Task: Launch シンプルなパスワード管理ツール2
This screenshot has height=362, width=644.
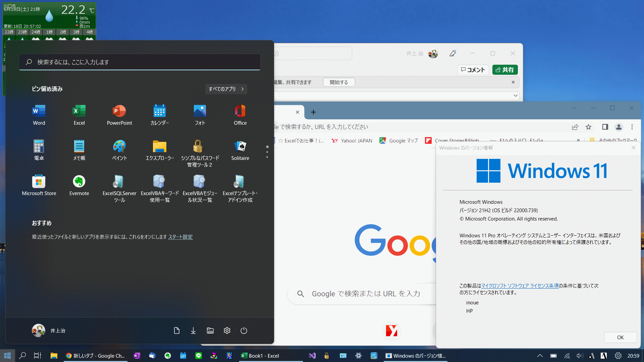Action: tap(200, 154)
